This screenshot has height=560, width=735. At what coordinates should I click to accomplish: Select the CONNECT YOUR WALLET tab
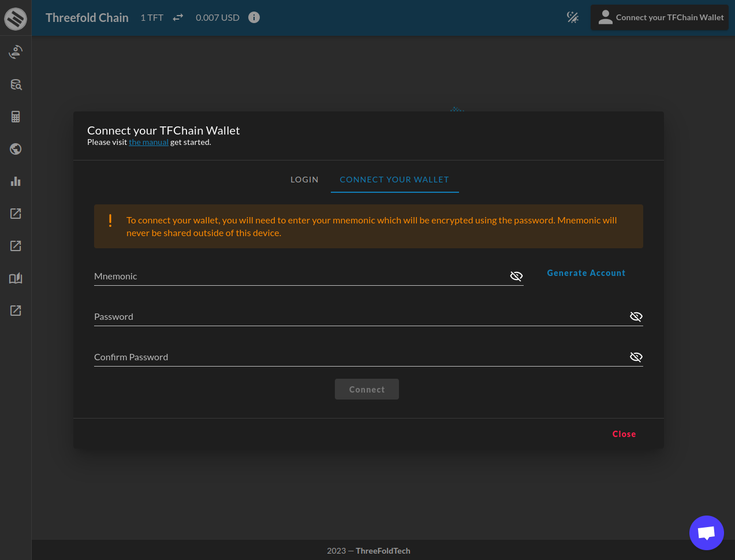[x=394, y=180]
